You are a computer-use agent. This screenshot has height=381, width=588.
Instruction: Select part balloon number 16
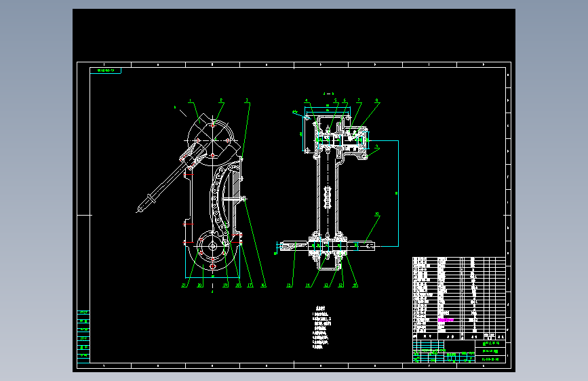[263, 285]
